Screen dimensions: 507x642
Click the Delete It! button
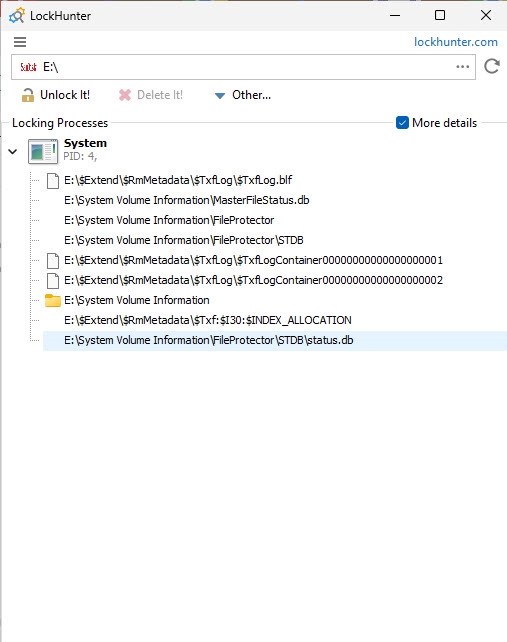pos(151,95)
